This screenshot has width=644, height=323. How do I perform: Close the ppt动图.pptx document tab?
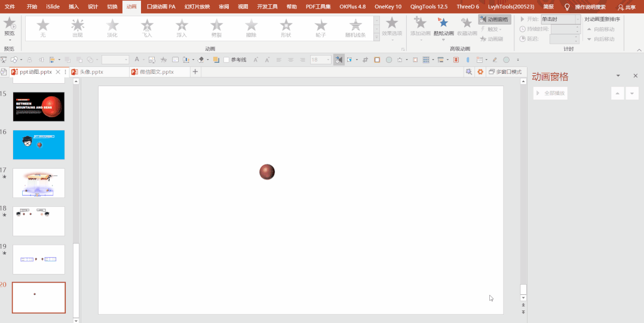[58, 72]
